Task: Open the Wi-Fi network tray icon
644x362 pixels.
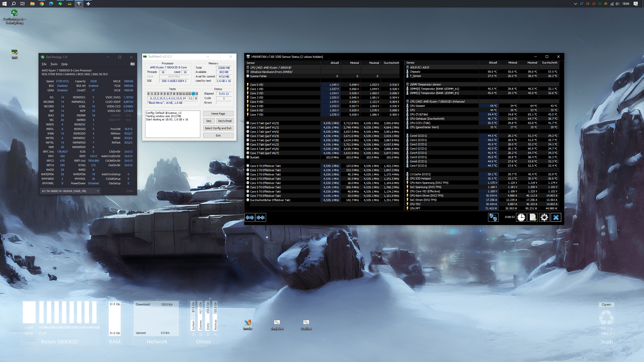Action: 612,4
